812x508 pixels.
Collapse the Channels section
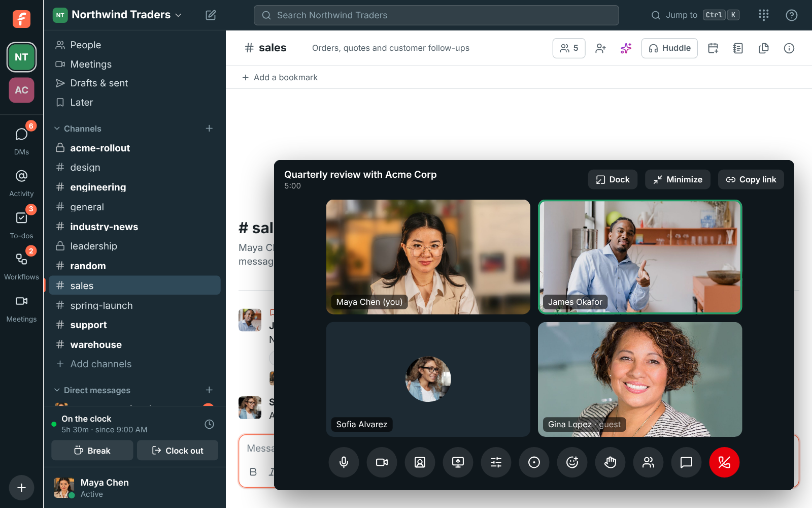tap(78, 129)
